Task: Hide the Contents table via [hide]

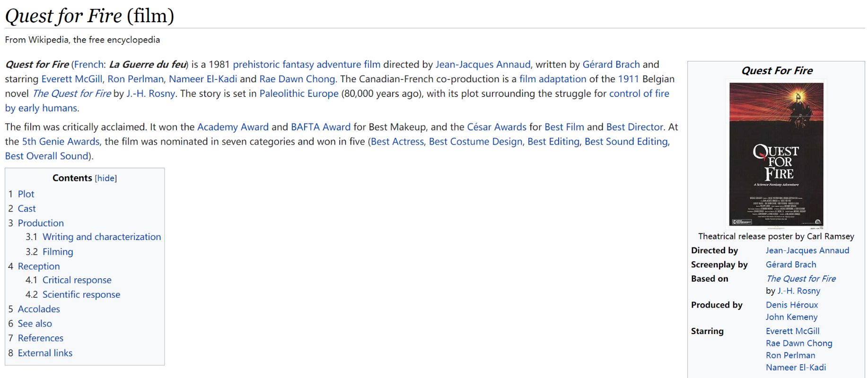Action: [106, 178]
